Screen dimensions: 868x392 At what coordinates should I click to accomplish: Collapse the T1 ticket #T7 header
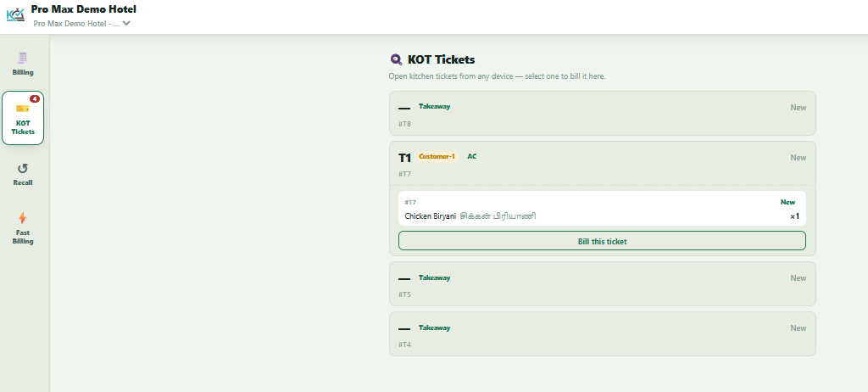pos(603,164)
